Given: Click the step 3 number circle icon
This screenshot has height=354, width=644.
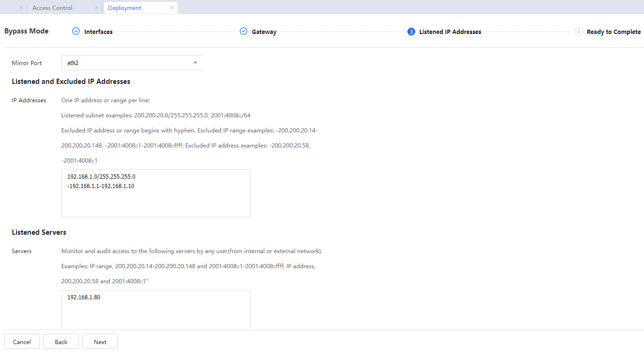Looking at the screenshot, I should tap(411, 32).
